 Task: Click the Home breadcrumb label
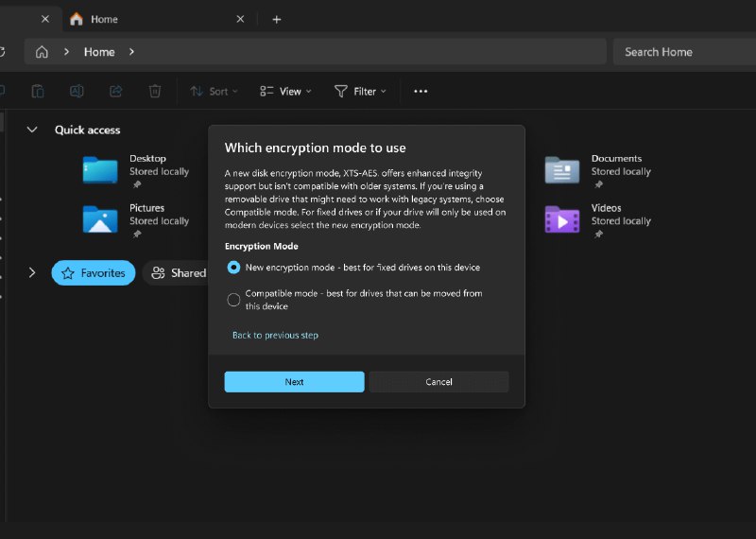(99, 52)
